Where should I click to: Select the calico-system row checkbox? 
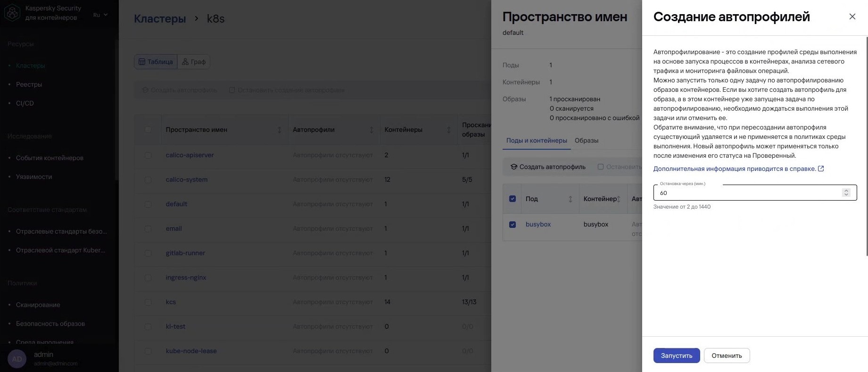[x=148, y=179]
